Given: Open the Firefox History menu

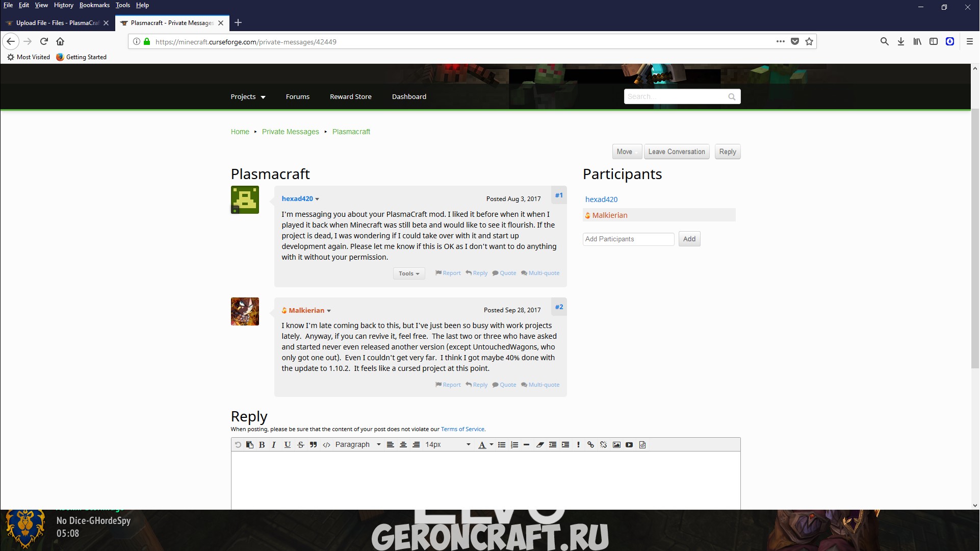Looking at the screenshot, I should click(x=64, y=5).
